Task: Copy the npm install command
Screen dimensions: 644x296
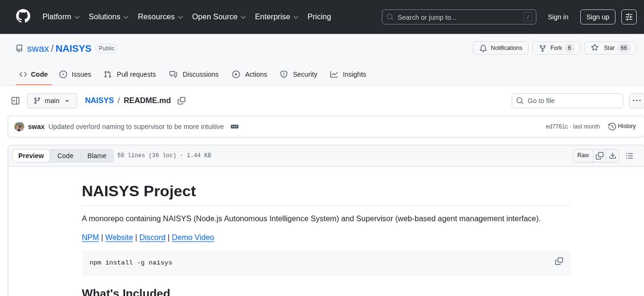Action: pyautogui.click(x=559, y=261)
